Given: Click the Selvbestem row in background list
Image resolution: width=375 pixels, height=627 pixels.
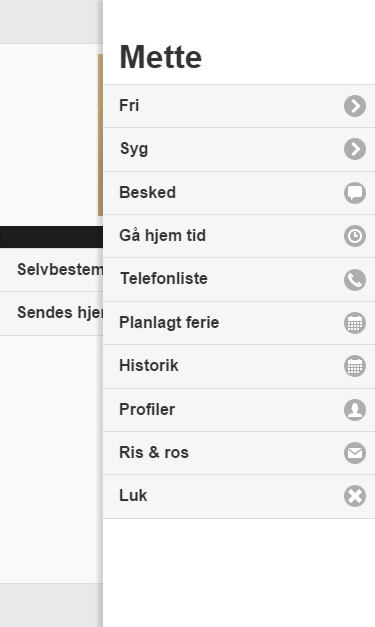Looking at the screenshot, I should tap(51, 270).
